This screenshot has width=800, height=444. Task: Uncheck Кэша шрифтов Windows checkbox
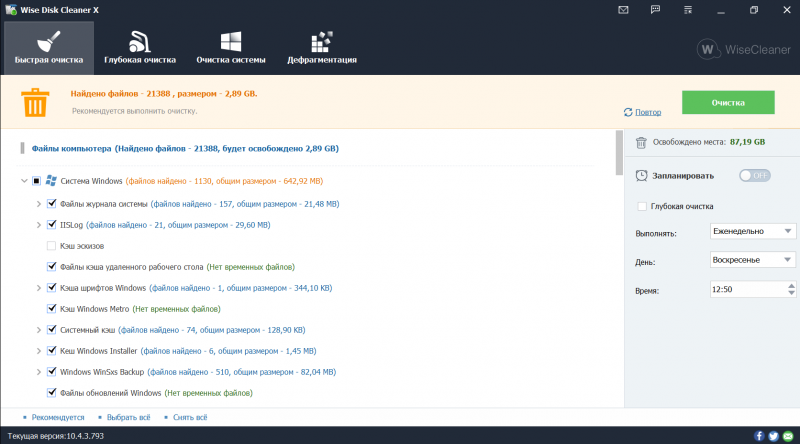click(51, 288)
